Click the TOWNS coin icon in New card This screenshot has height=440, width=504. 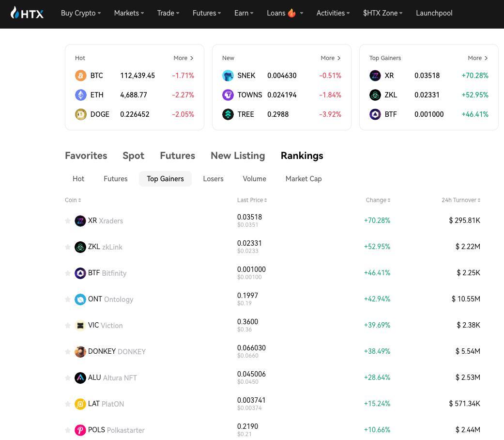(228, 95)
